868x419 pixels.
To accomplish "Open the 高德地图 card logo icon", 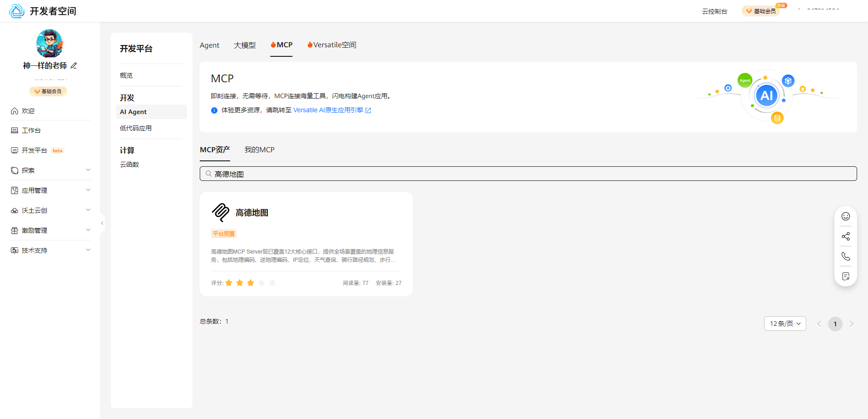I will pos(221,213).
